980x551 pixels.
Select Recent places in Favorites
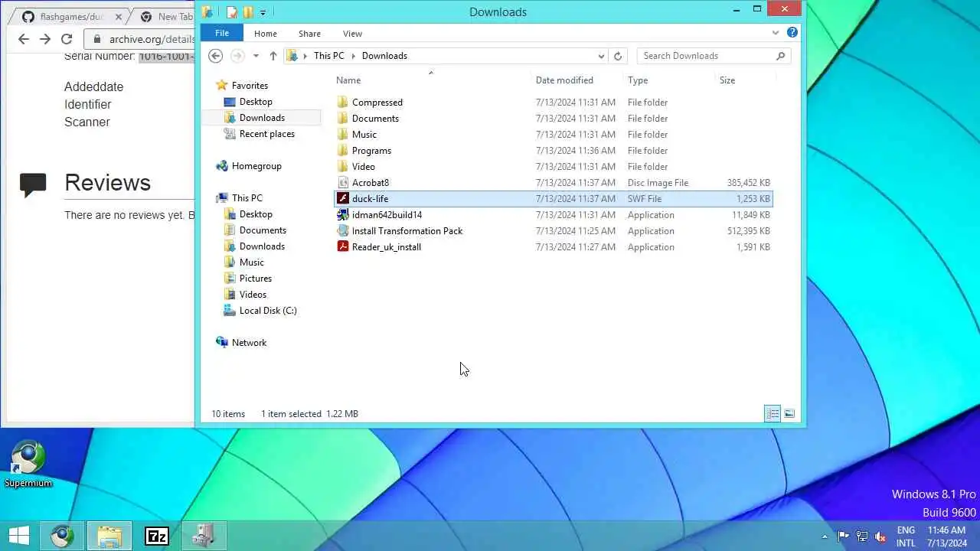click(259, 134)
